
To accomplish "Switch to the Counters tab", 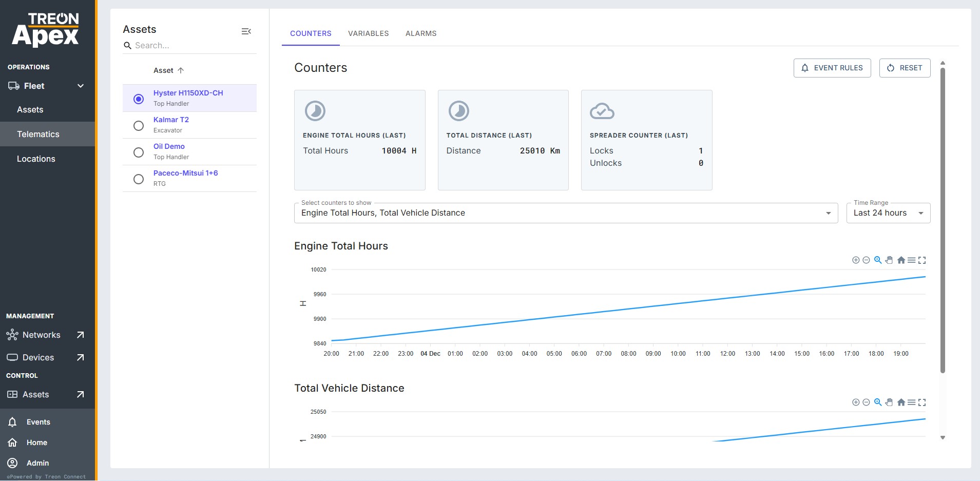I will pos(311,33).
